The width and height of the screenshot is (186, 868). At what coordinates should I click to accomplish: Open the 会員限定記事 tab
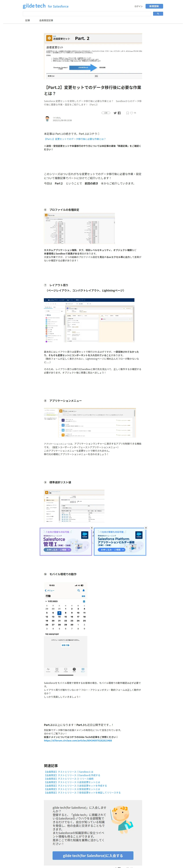coord(46,21)
